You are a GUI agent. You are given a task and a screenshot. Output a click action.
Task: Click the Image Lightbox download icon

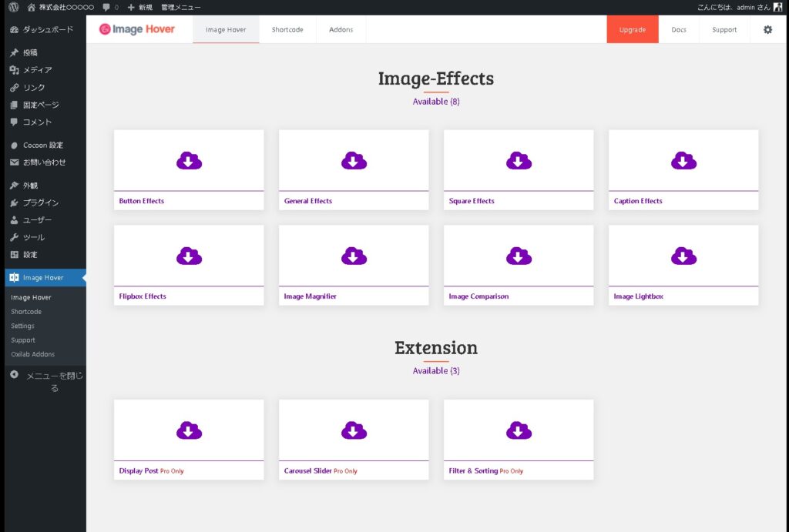point(683,256)
